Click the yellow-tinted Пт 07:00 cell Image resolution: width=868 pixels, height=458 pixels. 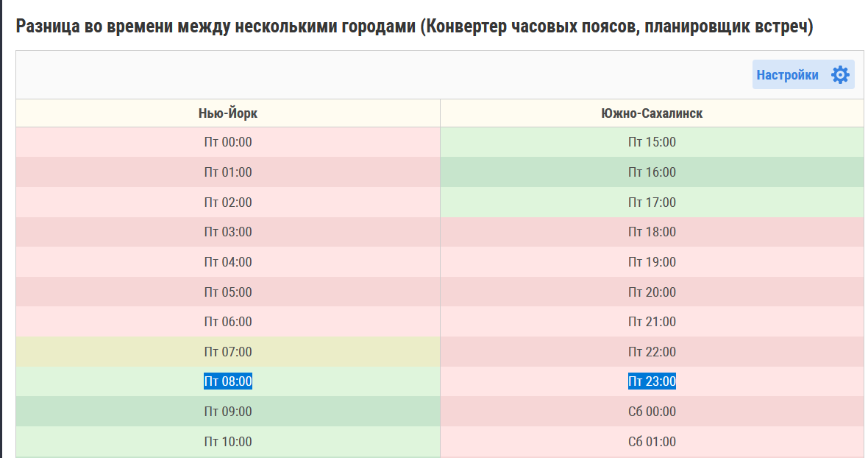point(228,352)
